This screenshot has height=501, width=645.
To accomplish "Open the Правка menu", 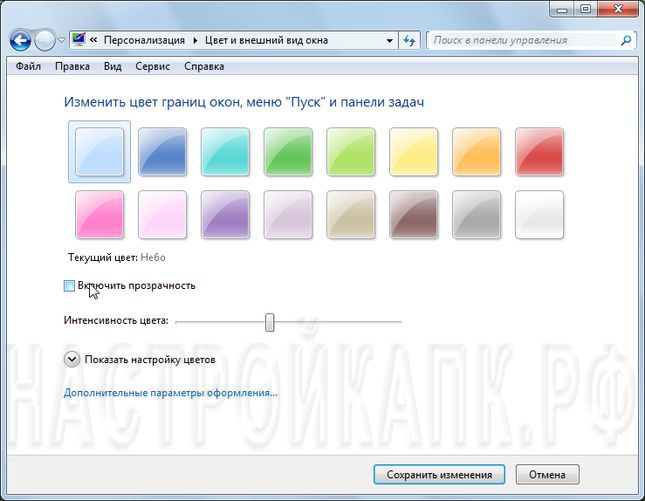I will (x=72, y=66).
